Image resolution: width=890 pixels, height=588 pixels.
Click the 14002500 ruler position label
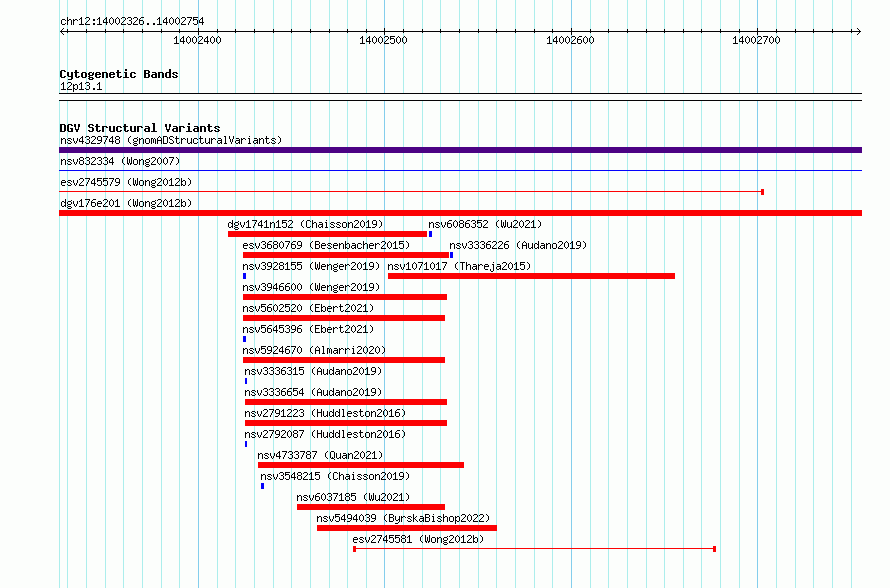pos(383,40)
